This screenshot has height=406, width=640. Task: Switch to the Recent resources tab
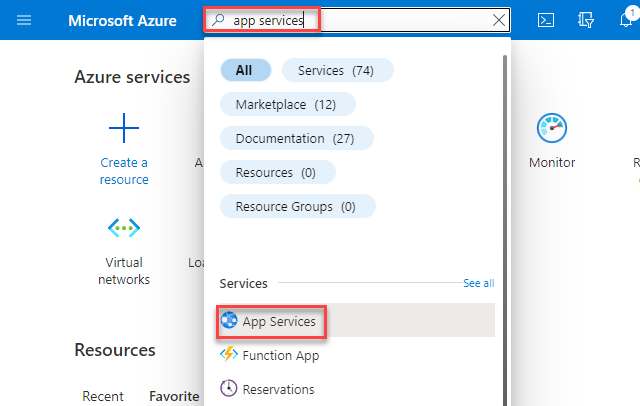pyautogui.click(x=103, y=396)
